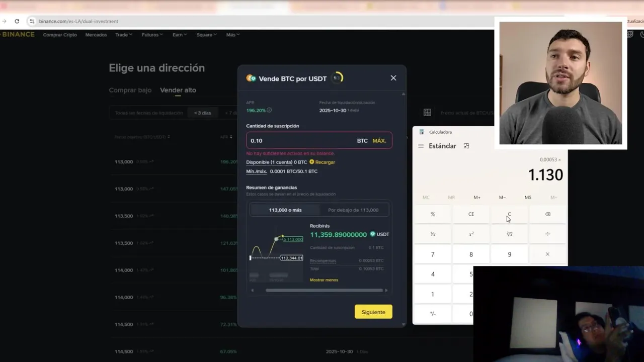
Task: Click the Calculator app icon in title bar
Action: [x=422, y=132]
